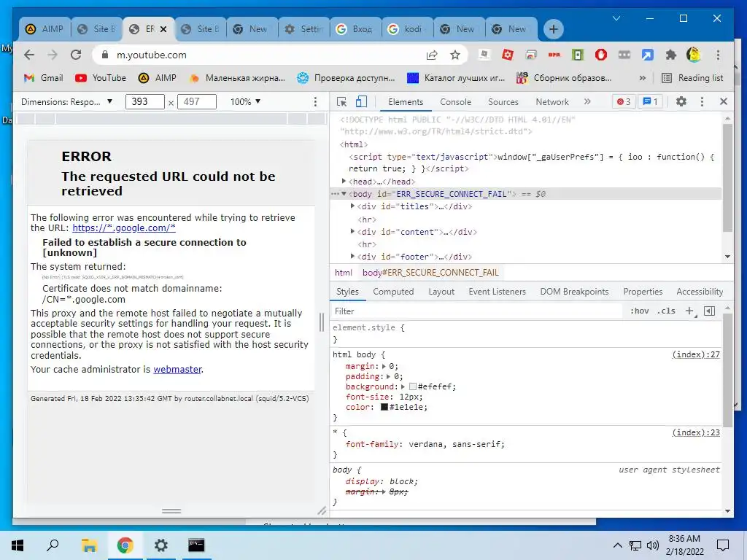Image resolution: width=747 pixels, height=560 pixels.
Task: Expand the padding shorthand property arrow
Action: point(388,376)
